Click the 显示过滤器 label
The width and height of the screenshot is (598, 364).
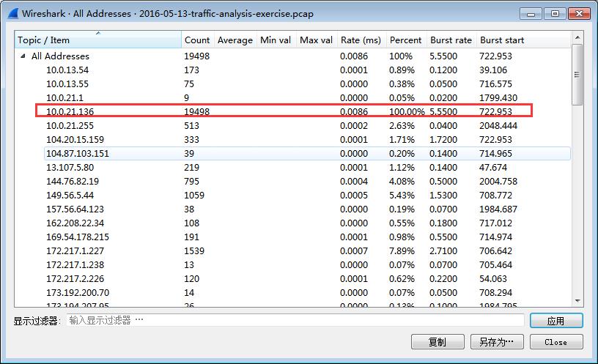(37, 321)
